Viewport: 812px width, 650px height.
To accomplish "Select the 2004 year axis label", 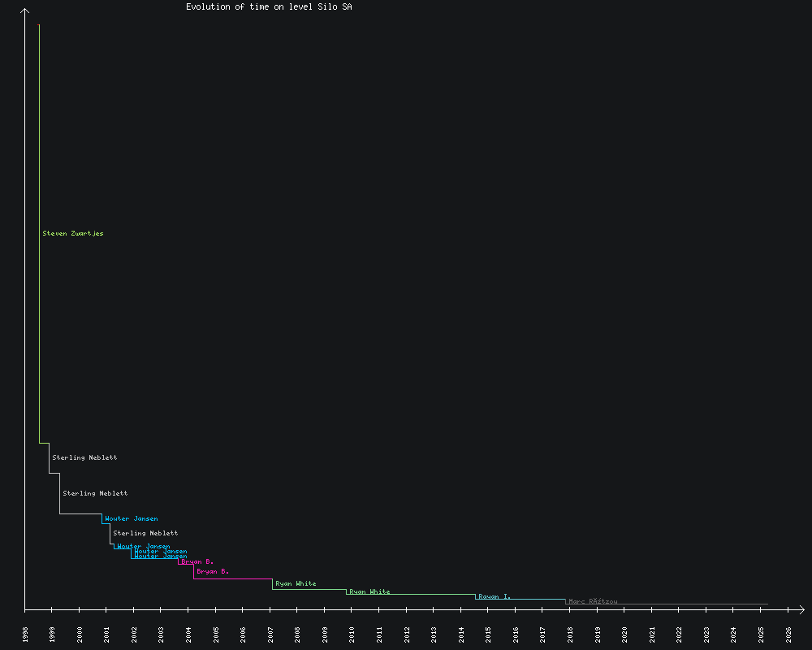I will (x=188, y=635).
